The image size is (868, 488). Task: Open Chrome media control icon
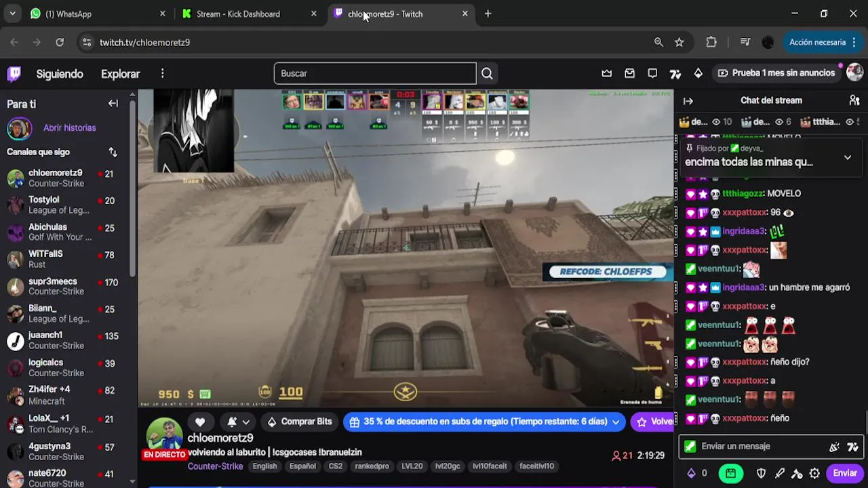coord(745,42)
